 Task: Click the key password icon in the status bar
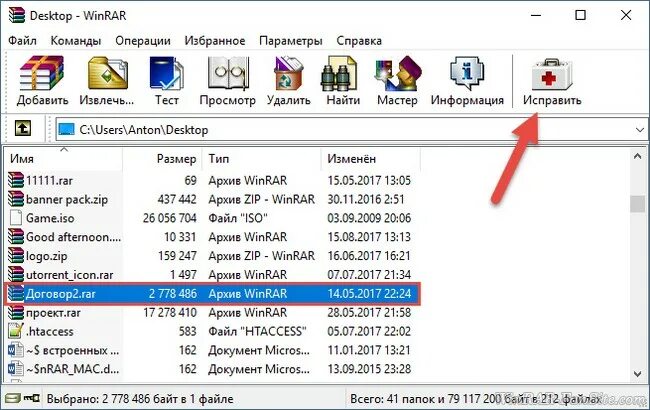click(x=32, y=399)
